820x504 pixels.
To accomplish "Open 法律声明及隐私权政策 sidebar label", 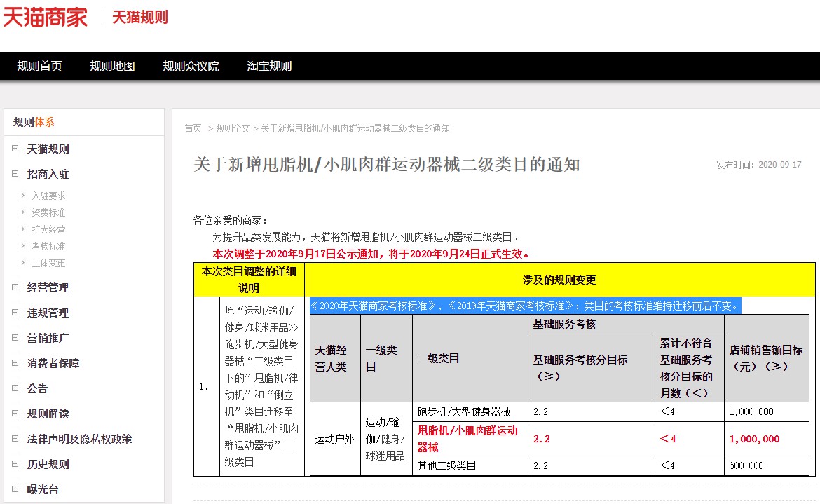I will pos(79,439).
